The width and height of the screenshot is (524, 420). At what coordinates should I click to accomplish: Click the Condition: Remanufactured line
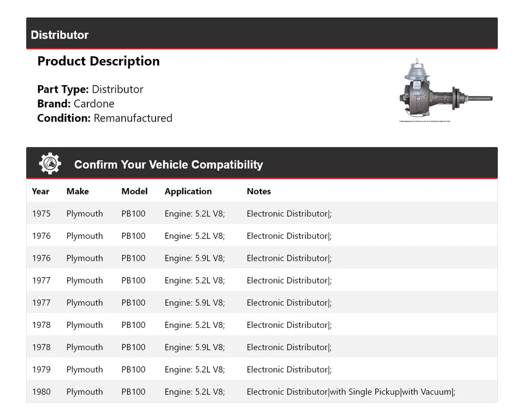105,118
